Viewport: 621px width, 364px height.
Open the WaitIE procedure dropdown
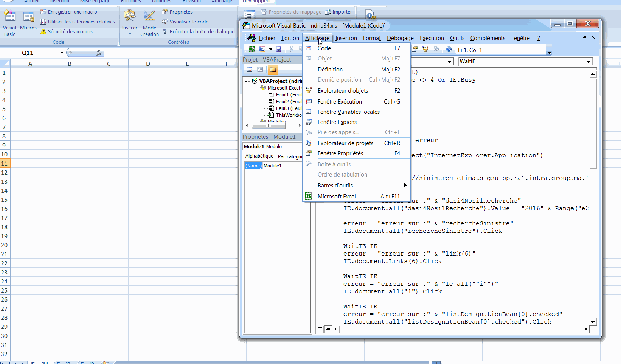[588, 62]
